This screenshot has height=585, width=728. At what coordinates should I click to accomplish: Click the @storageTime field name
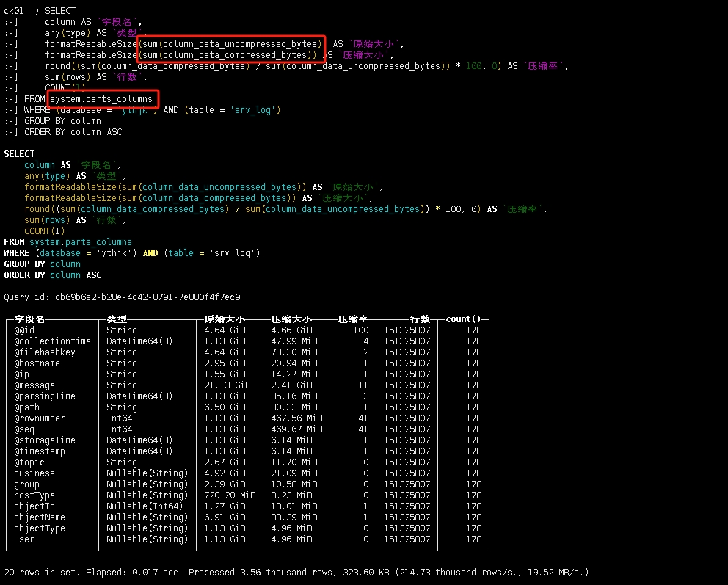45,440
